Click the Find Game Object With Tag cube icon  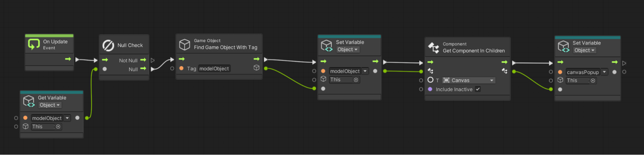pyautogui.click(x=185, y=44)
